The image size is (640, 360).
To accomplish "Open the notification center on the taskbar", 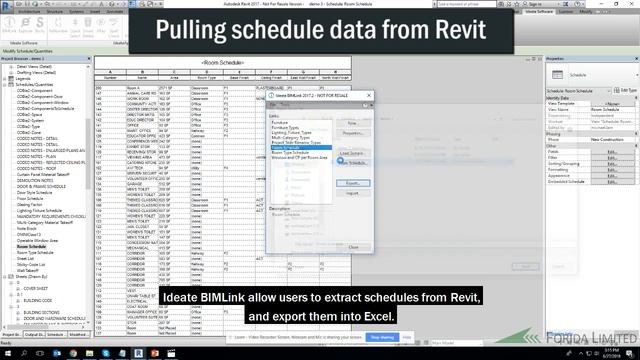I will (630, 353).
